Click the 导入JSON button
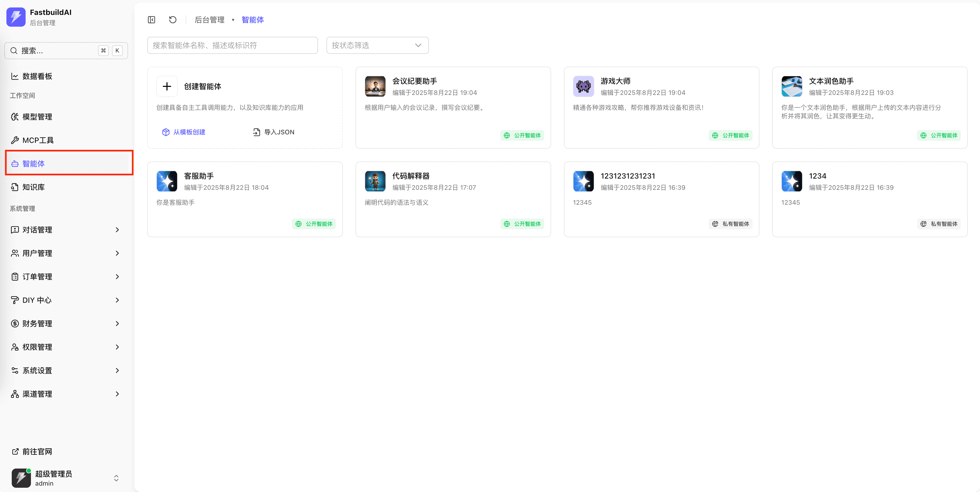Image resolution: width=980 pixels, height=492 pixels. (x=274, y=132)
